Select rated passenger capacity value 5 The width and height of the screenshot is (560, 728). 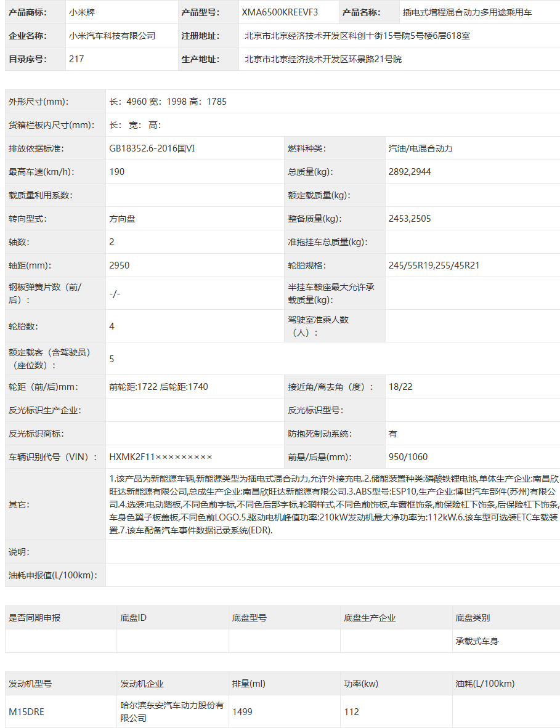[x=112, y=359]
